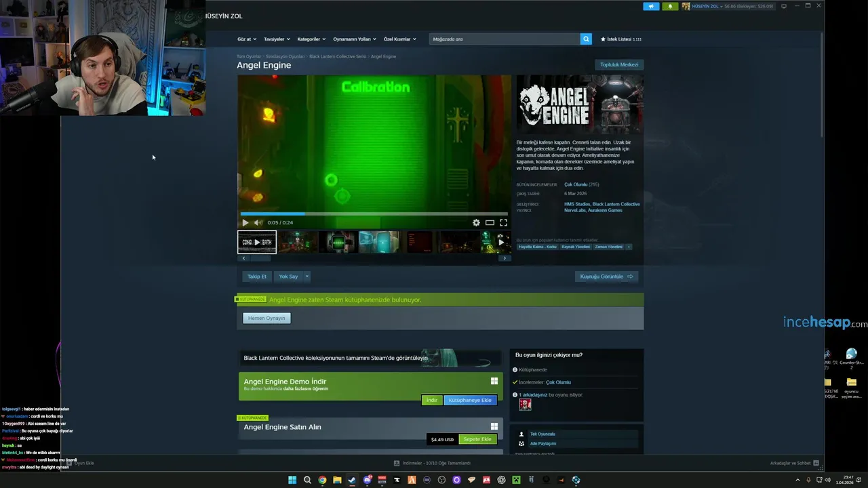Open video settings gear
This screenshot has height=488, width=868.
coord(476,222)
